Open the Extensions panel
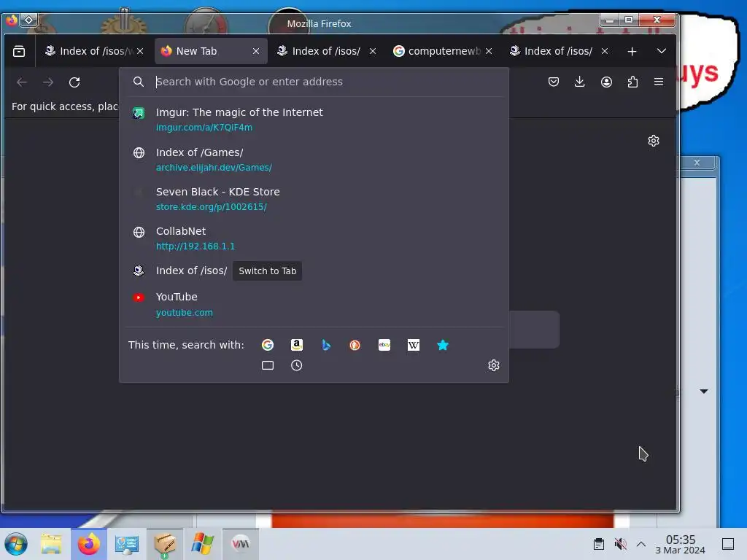 (632, 82)
